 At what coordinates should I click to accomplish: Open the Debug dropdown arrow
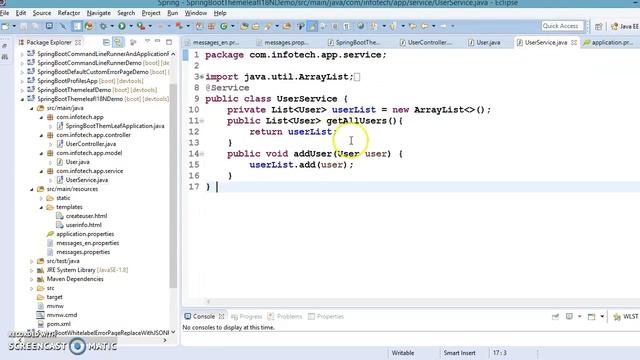click(112, 26)
